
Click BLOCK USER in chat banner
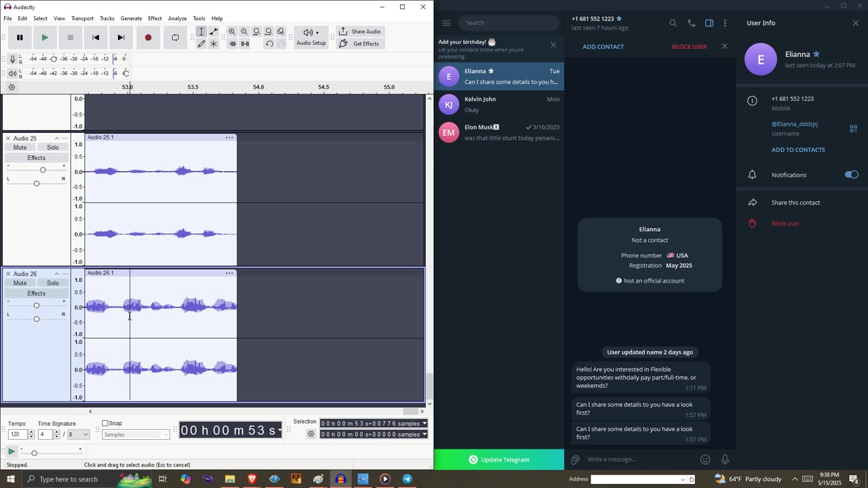coord(689,47)
